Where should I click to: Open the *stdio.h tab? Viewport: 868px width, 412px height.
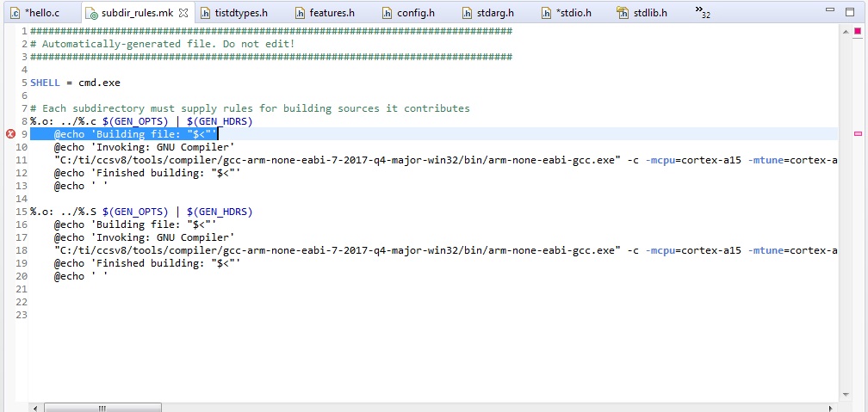pyautogui.click(x=567, y=13)
